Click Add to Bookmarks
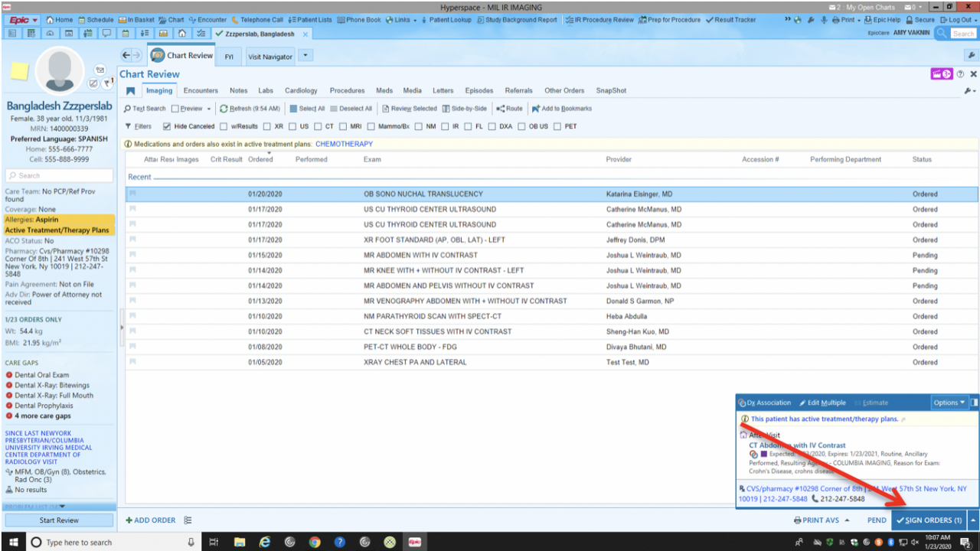The image size is (980, 551). (562, 109)
